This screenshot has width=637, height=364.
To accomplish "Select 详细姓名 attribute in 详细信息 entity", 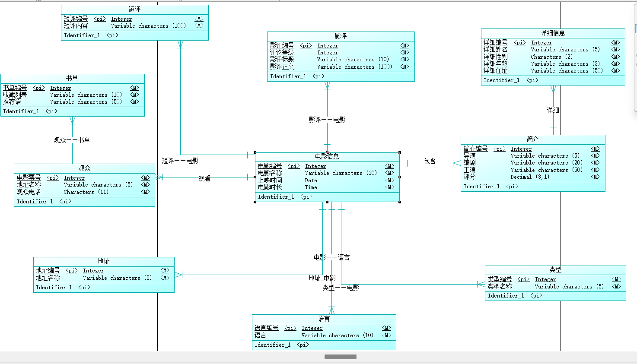I will click(x=495, y=49).
